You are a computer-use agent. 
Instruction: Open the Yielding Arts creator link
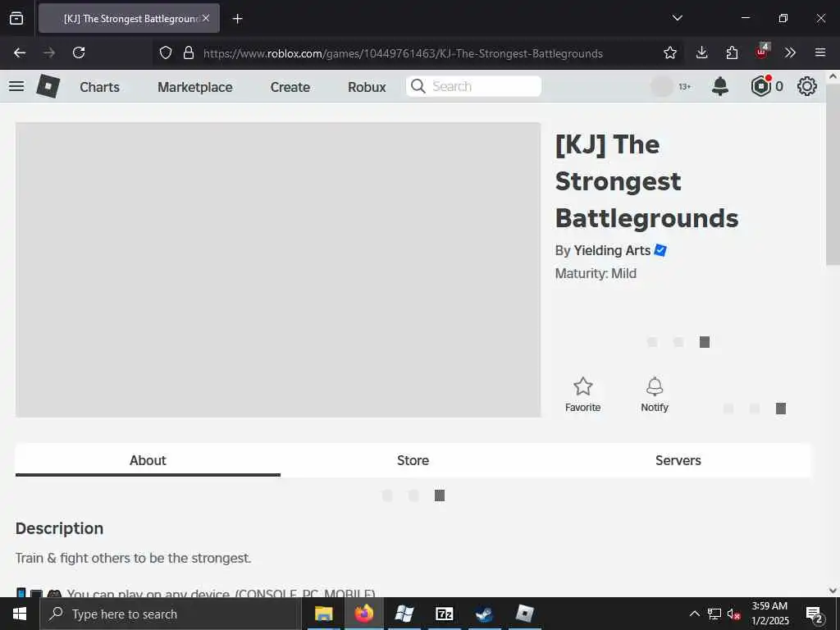click(x=612, y=250)
